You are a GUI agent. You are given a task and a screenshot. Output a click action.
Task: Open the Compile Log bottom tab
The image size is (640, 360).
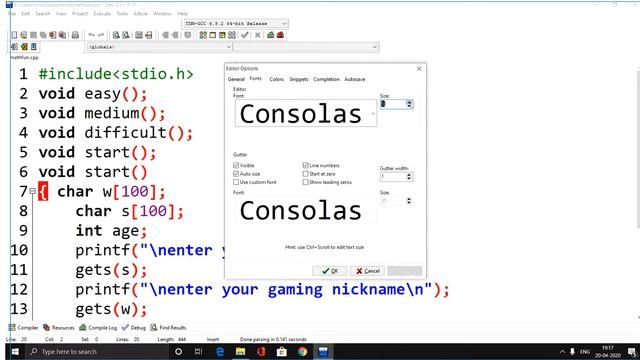[x=98, y=327]
